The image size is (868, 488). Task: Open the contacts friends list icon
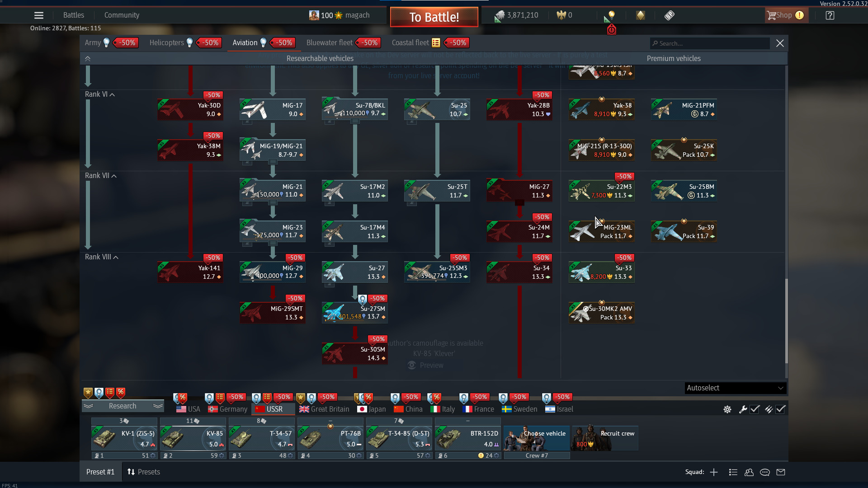pyautogui.click(x=749, y=472)
